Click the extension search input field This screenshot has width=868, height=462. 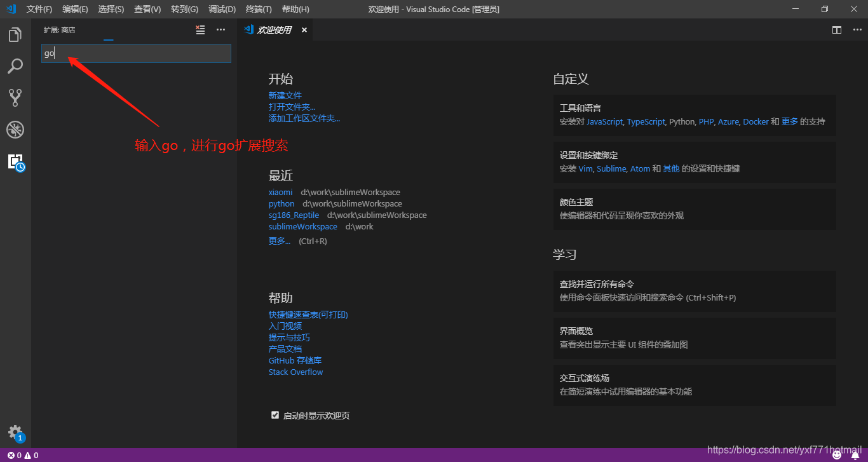click(136, 53)
